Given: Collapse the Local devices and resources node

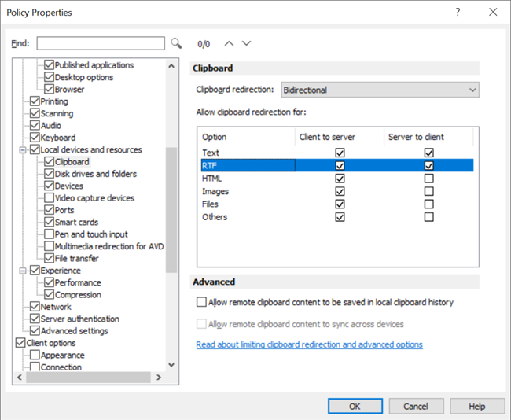Looking at the screenshot, I should click(24, 150).
